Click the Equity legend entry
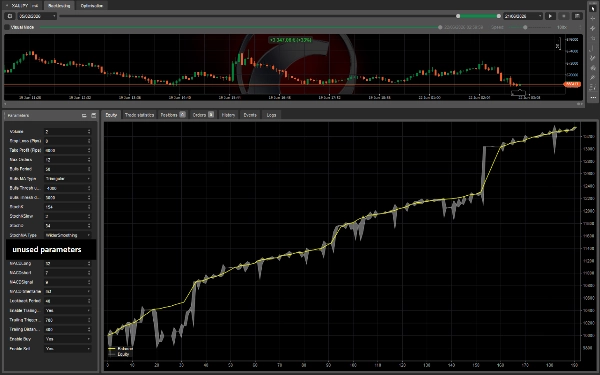 click(119, 354)
